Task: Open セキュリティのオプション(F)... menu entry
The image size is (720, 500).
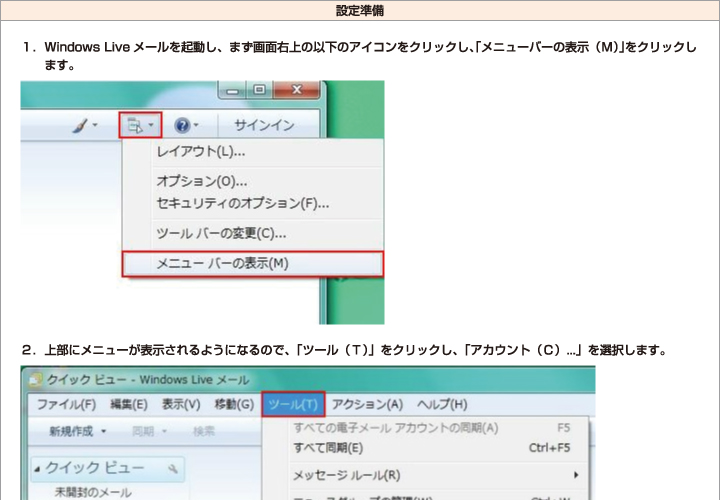Action: (242, 202)
